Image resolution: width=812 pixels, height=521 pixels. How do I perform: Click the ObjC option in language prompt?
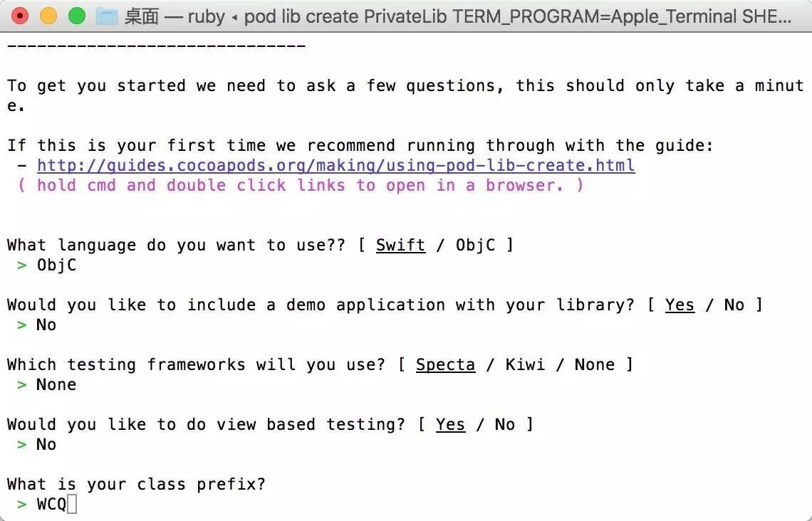click(x=475, y=245)
